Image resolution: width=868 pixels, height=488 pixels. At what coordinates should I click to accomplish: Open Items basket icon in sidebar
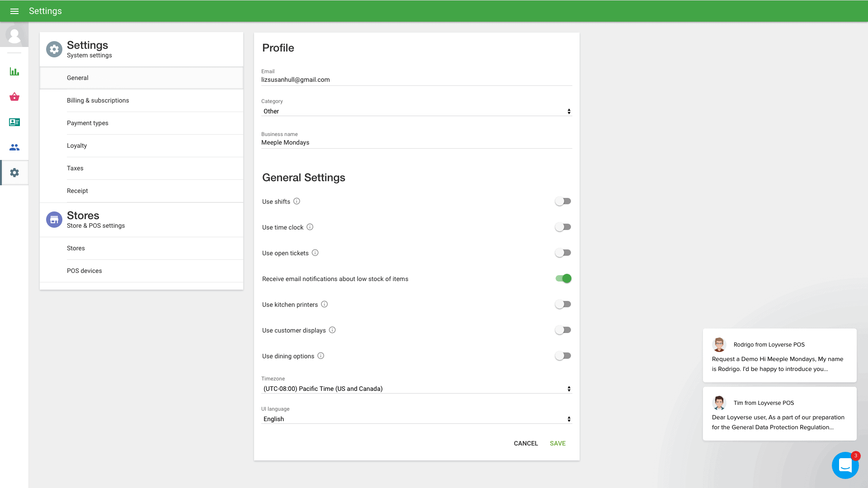click(14, 97)
